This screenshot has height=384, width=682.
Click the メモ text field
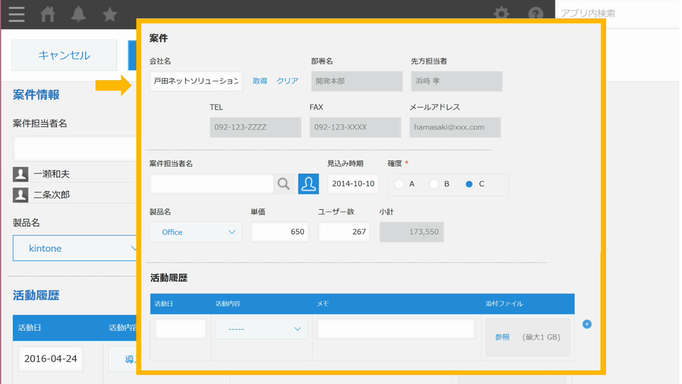[x=396, y=329]
